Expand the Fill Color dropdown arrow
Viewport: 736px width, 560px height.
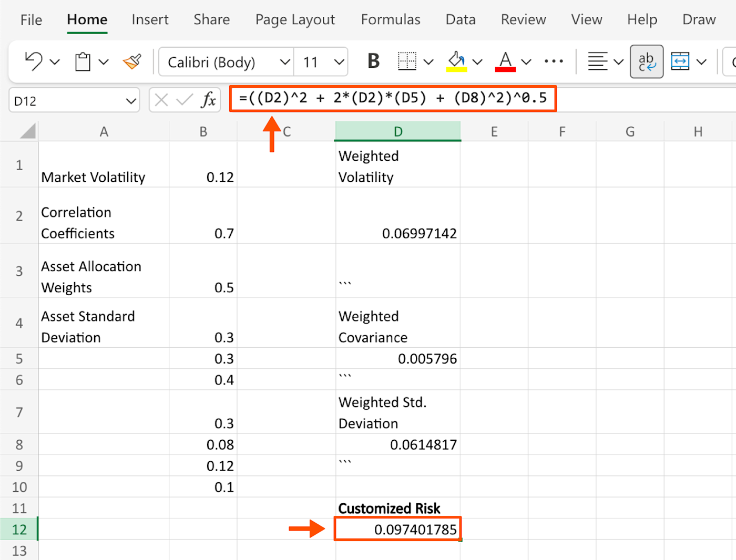pyautogui.click(x=477, y=62)
